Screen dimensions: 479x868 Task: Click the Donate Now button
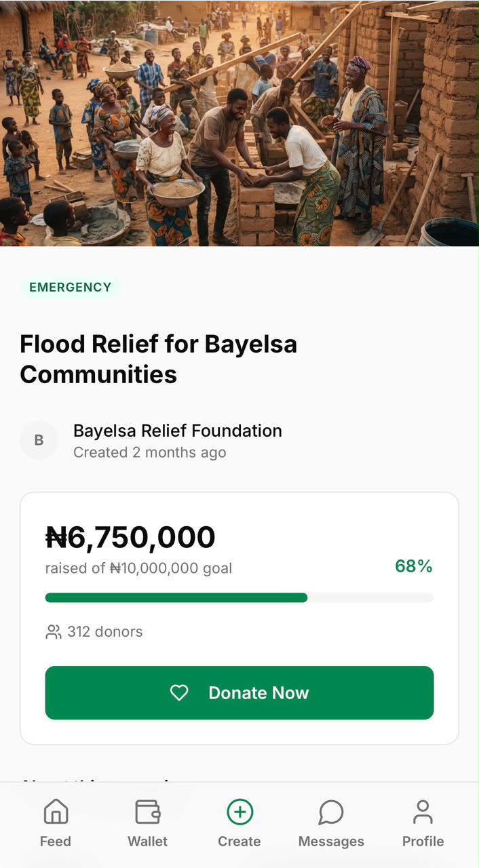[240, 692]
